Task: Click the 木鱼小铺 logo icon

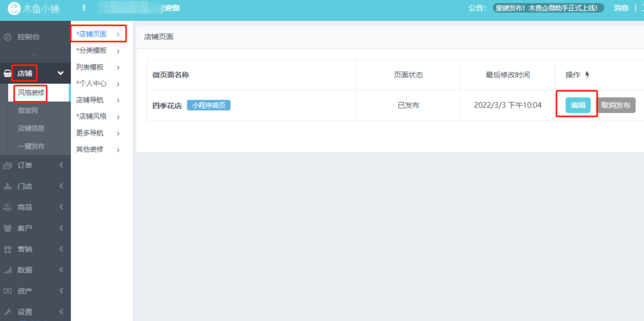Action: [15, 8]
